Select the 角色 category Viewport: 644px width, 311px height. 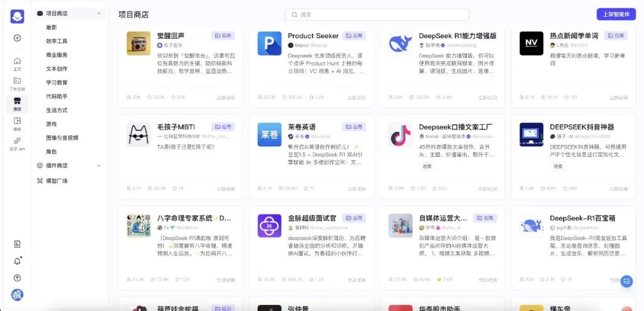51,152
